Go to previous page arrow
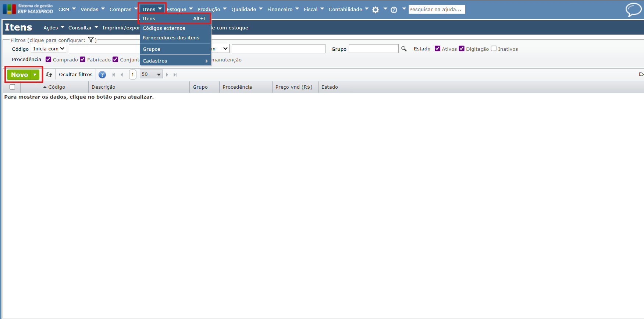The width and height of the screenshot is (644, 319). point(122,75)
